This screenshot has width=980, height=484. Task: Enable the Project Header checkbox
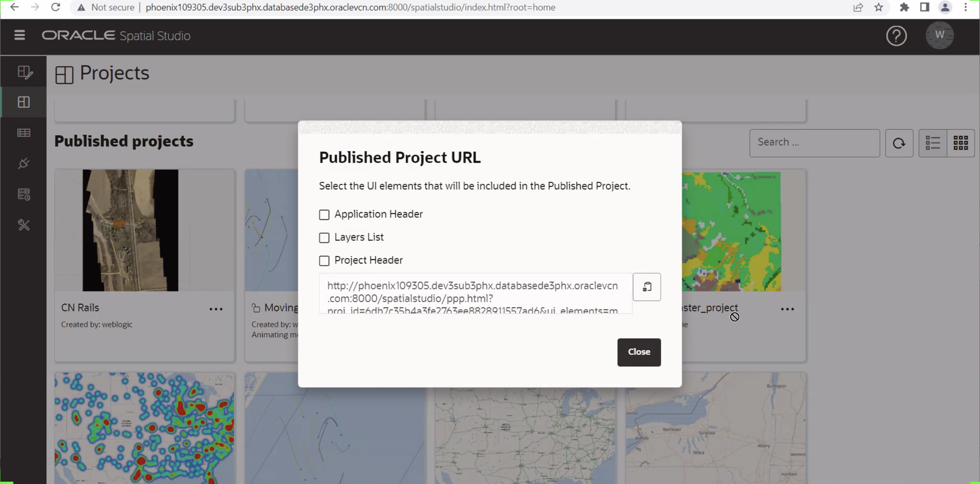click(x=324, y=261)
